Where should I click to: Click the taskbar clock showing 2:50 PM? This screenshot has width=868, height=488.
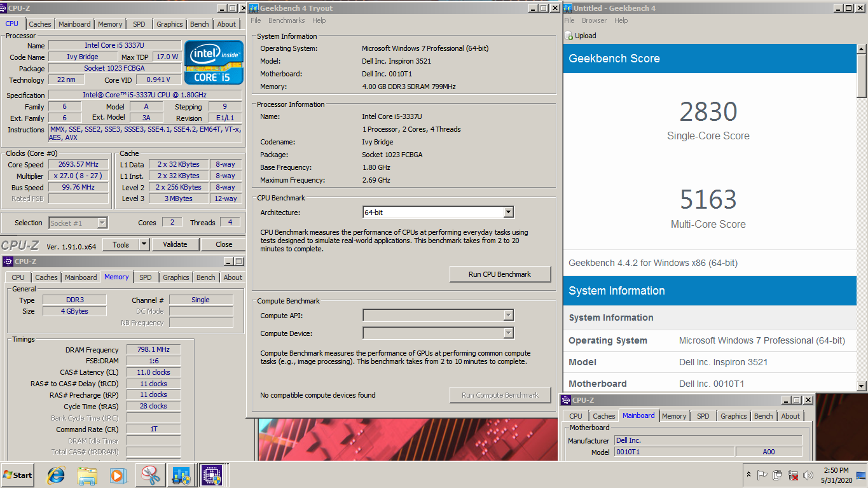pos(836,475)
